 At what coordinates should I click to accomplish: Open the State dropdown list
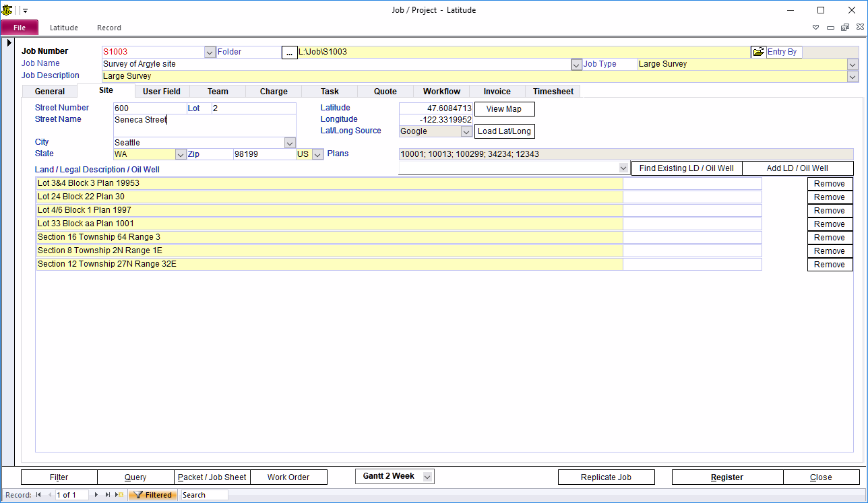pos(180,154)
